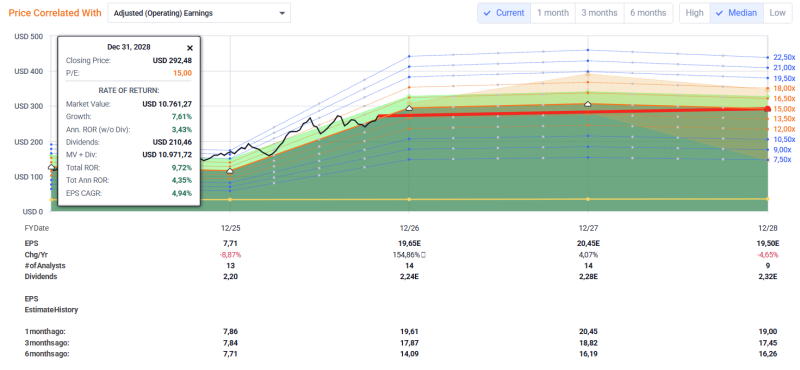
Task: Click the Closing Price USD 292,48 value
Action: tap(172, 61)
